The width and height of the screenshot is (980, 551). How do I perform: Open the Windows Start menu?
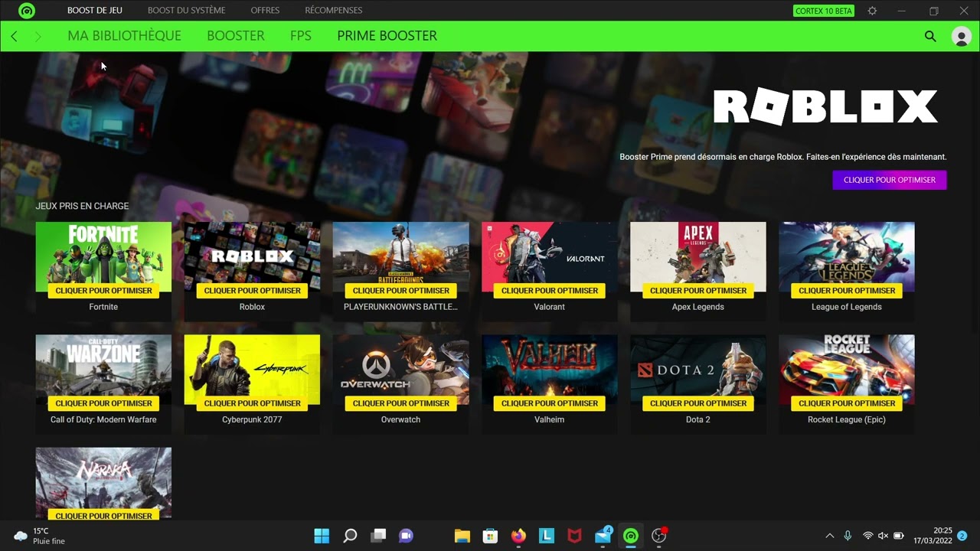(x=322, y=536)
